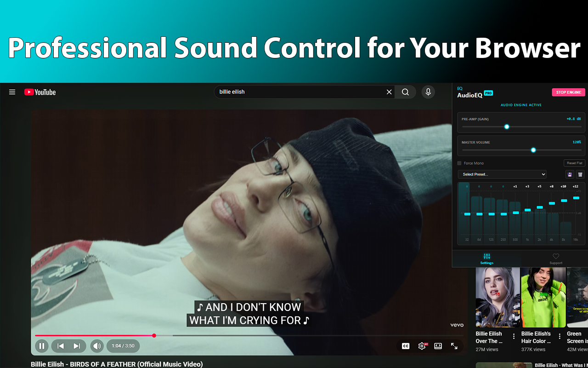Image resolution: width=588 pixels, height=368 pixels.
Task: Click the vevo logo on the video
Action: click(457, 325)
